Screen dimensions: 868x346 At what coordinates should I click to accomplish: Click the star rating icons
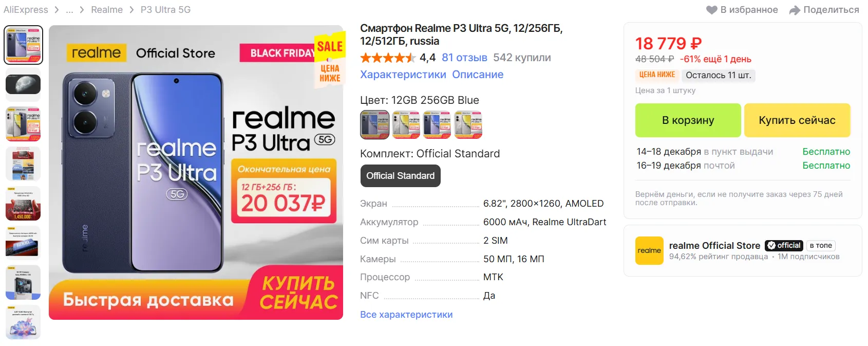tap(388, 58)
